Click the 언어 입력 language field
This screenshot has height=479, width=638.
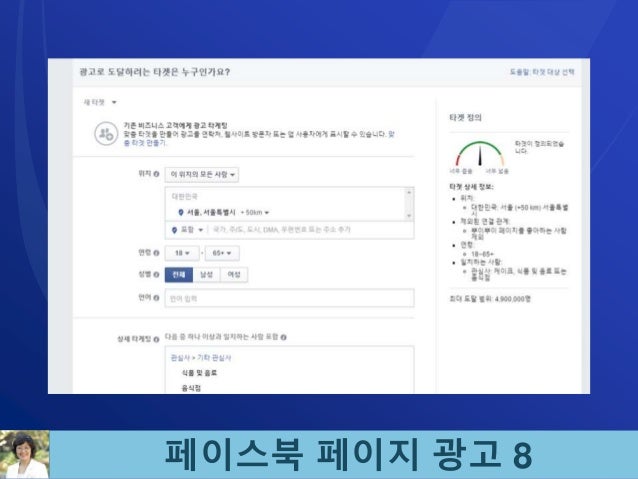(290, 298)
